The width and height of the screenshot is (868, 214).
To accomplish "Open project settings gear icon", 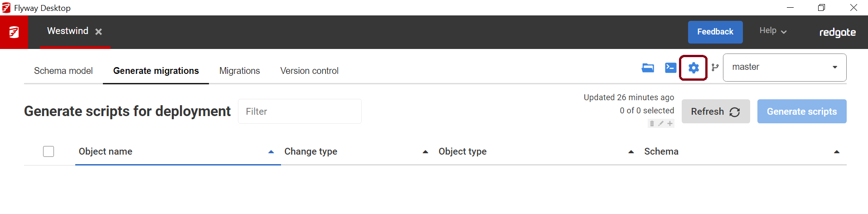I will pyautogui.click(x=693, y=68).
